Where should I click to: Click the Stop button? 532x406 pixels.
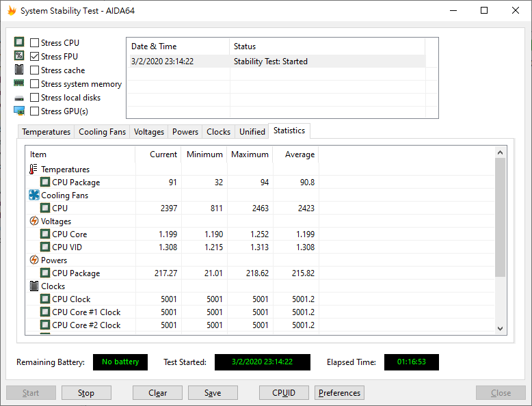[x=86, y=393]
